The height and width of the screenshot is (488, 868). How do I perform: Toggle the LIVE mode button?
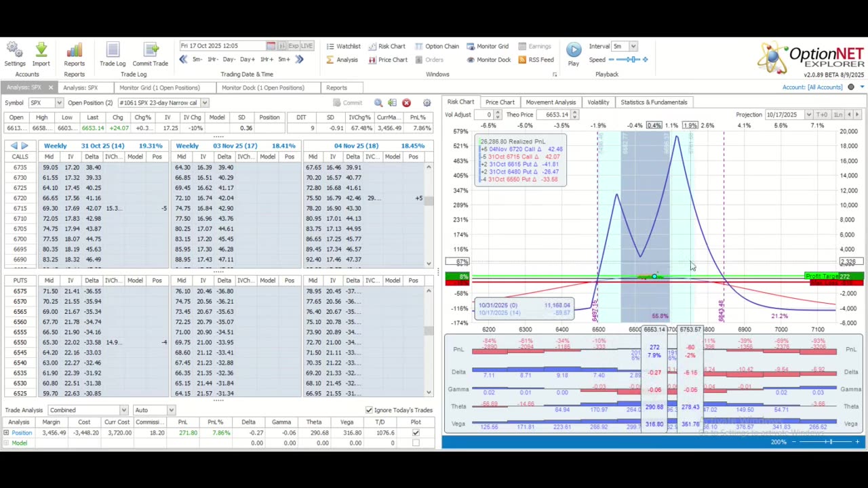click(307, 46)
